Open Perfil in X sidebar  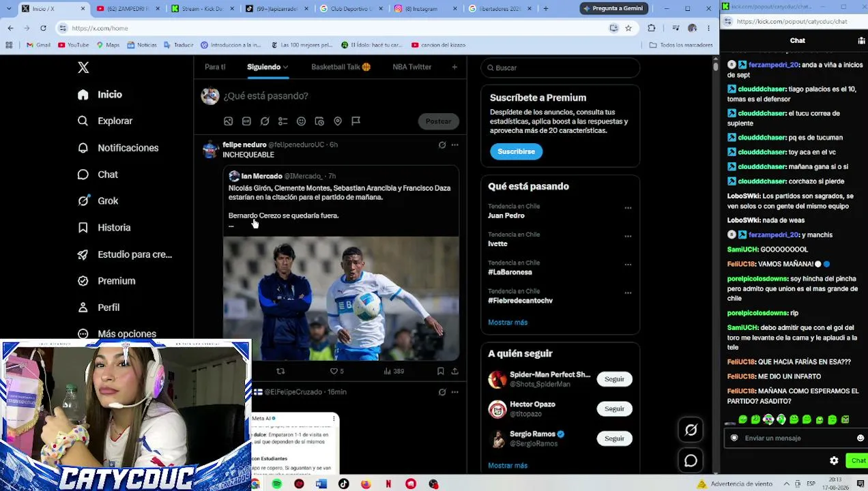(99, 308)
